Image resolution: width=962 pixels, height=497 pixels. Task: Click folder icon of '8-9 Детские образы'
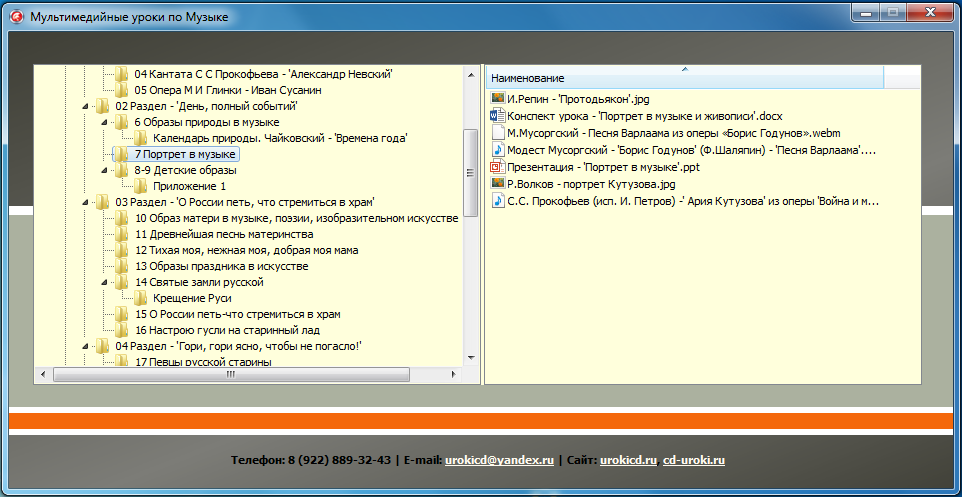121,170
